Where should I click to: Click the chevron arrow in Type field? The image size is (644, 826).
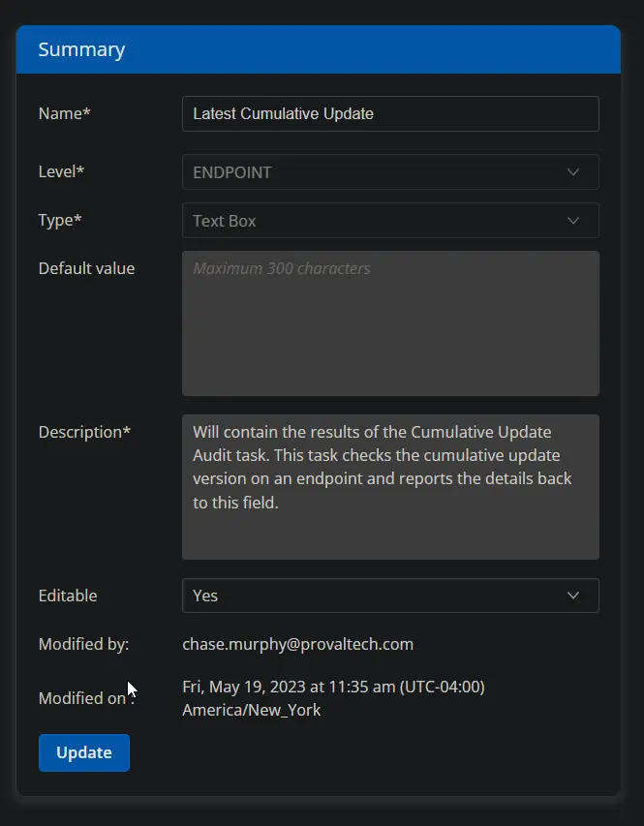click(573, 221)
